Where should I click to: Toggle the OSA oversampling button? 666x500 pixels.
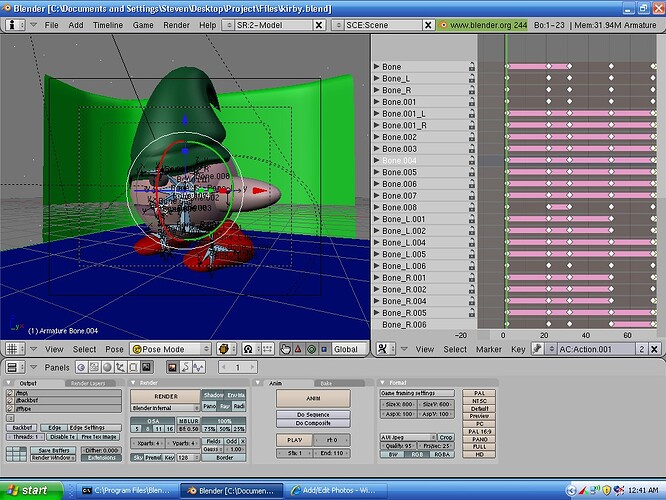click(x=153, y=421)
